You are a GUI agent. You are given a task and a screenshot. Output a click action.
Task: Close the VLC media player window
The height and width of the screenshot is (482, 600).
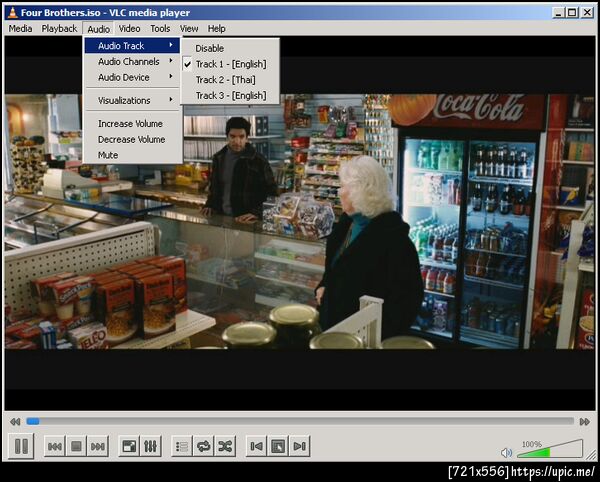[x=587, y=13]
